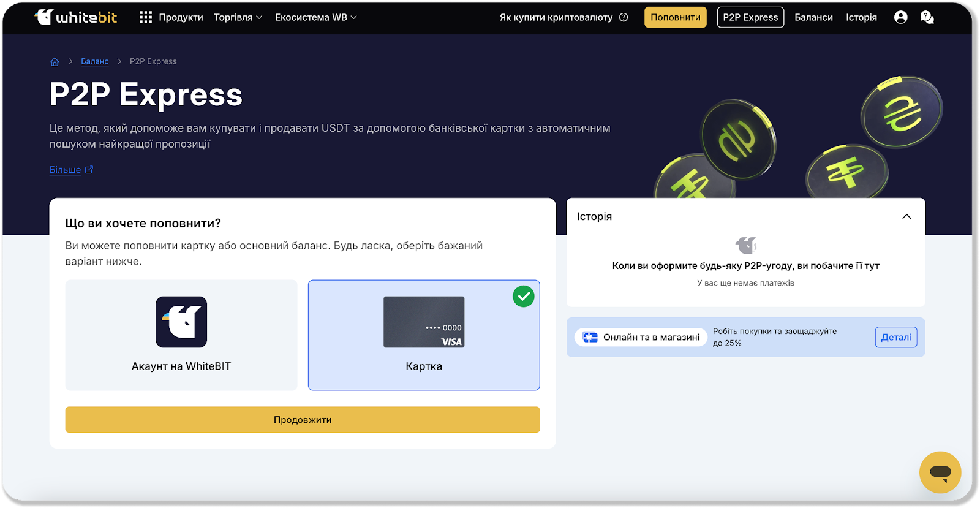
Task: Click the Visa card thumbnail image
Action: pyautogui.click(x=424, y=322)
